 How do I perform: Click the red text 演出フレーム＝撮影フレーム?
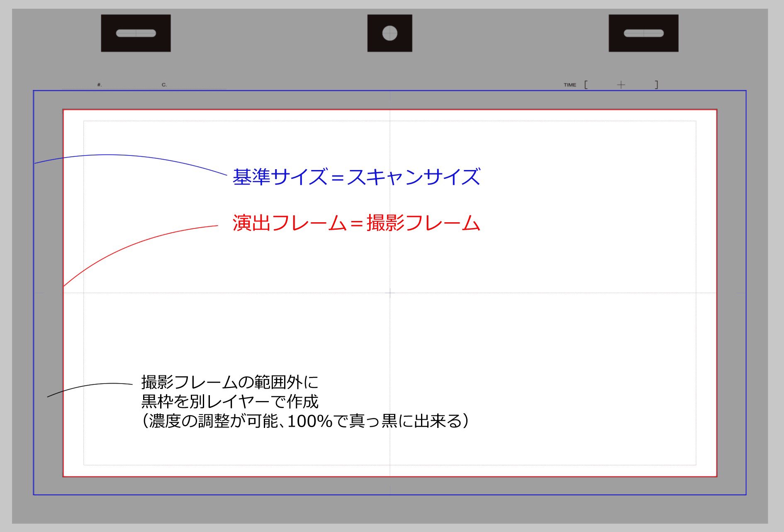pos(356,223)
